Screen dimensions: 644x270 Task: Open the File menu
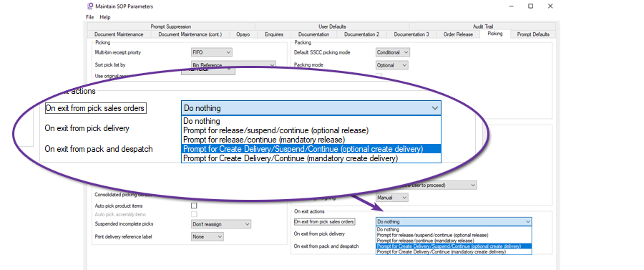pos(90,17)
